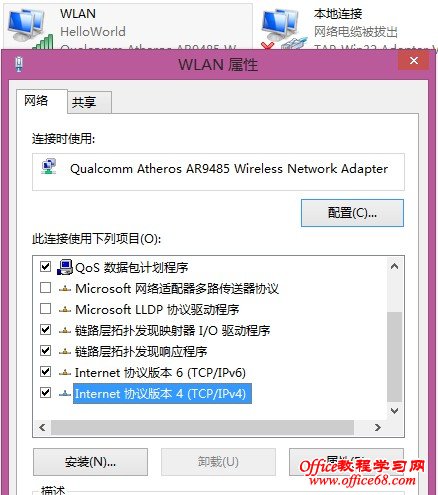Viewport: 438px width, 495px height.
Task: Click the Microsoft LLDP protocol driver icon
Action: [x=65, y=310]
